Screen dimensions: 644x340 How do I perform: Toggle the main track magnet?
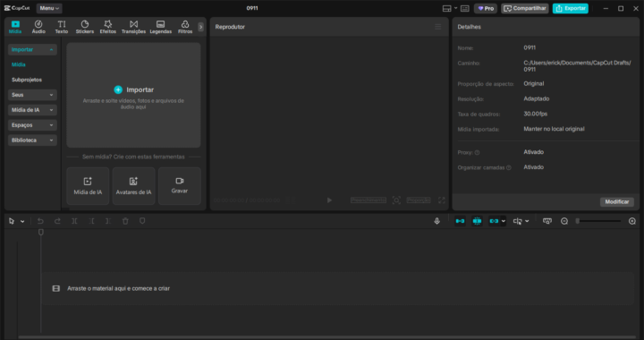click(x=460, y=221)
